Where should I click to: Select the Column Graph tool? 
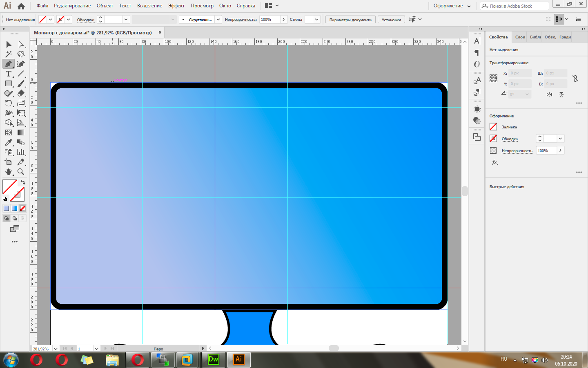(21, 152)
